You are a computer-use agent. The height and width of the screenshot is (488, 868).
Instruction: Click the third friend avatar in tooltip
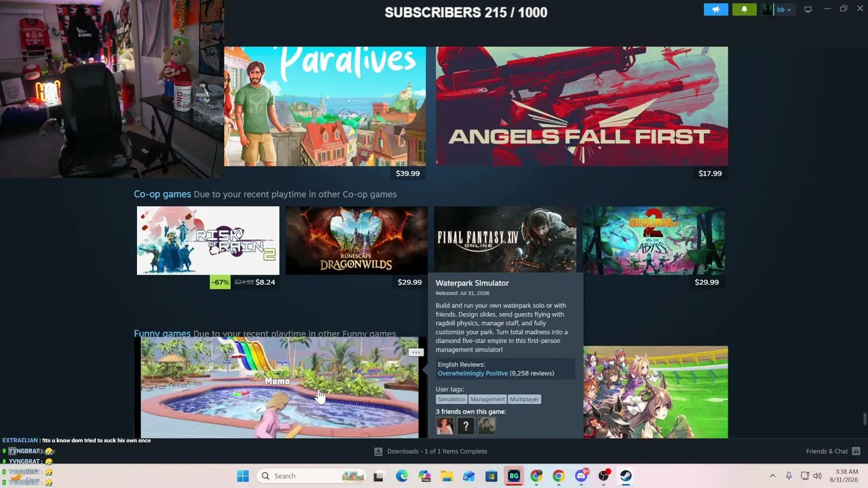click(x=486, y=426)
